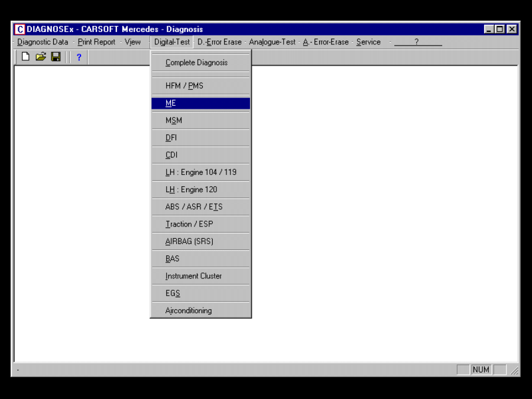Screen dimensions: 532x399
Task: Open the View menu
Action: [x=132, y=42]
